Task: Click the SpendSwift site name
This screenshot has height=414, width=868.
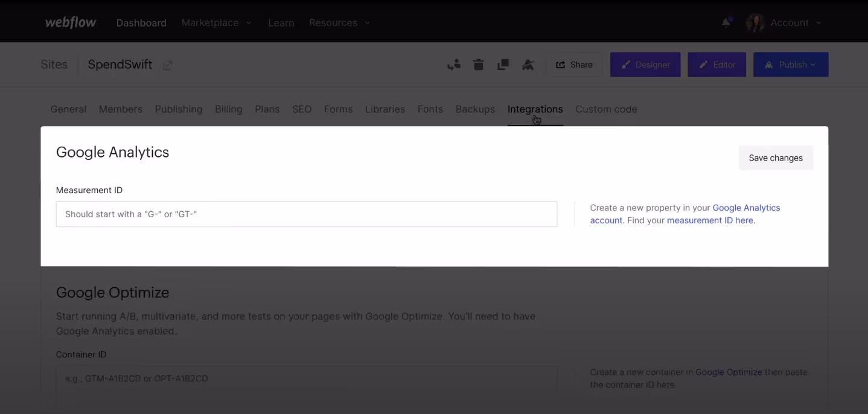Action: pyautogui.click(x=120, y=65)
